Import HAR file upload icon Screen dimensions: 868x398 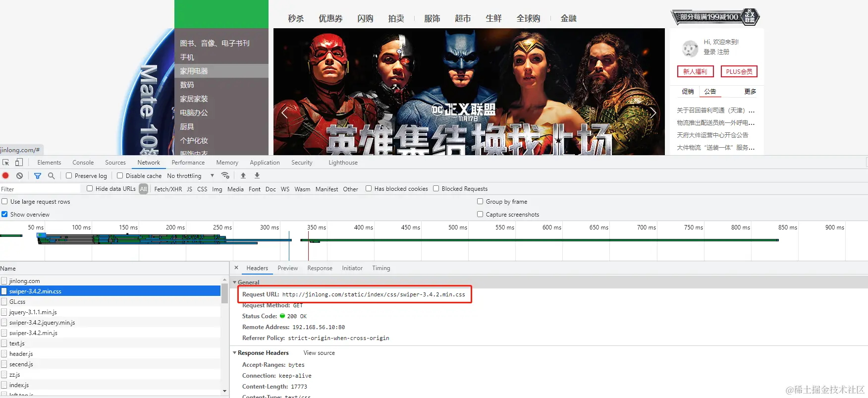coord(243,175)
